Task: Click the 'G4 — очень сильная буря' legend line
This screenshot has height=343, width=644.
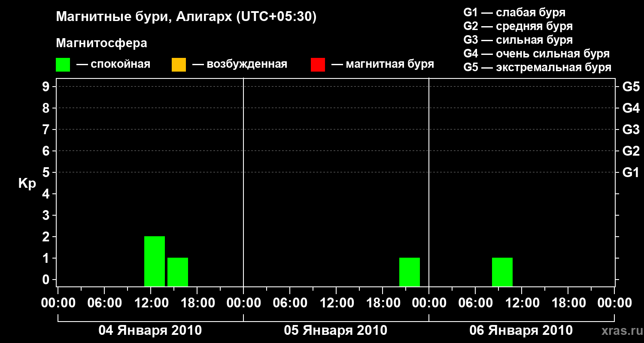Action: click(x=536, y=54)
